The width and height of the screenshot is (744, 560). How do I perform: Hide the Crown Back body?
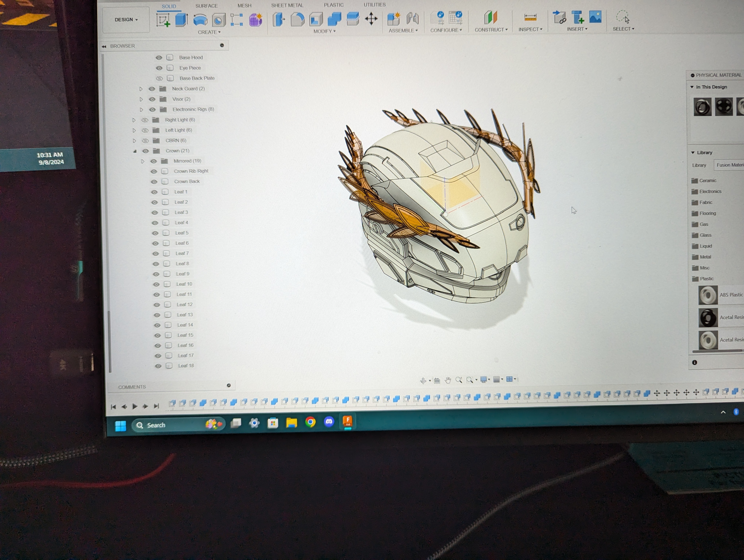pos(154,182)
